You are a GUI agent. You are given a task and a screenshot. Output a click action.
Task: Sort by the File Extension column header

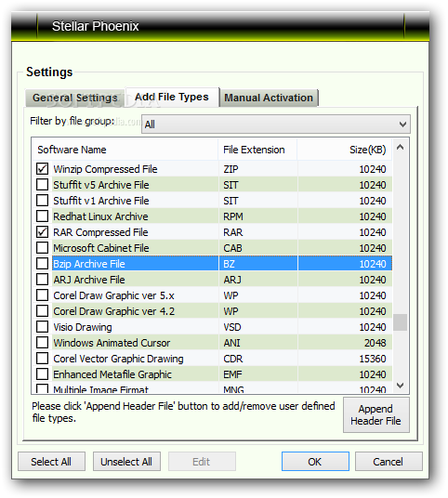coord(257,150)
